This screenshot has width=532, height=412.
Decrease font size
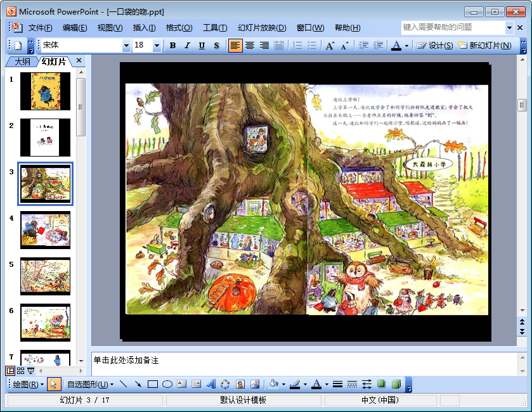coord(344,46)
